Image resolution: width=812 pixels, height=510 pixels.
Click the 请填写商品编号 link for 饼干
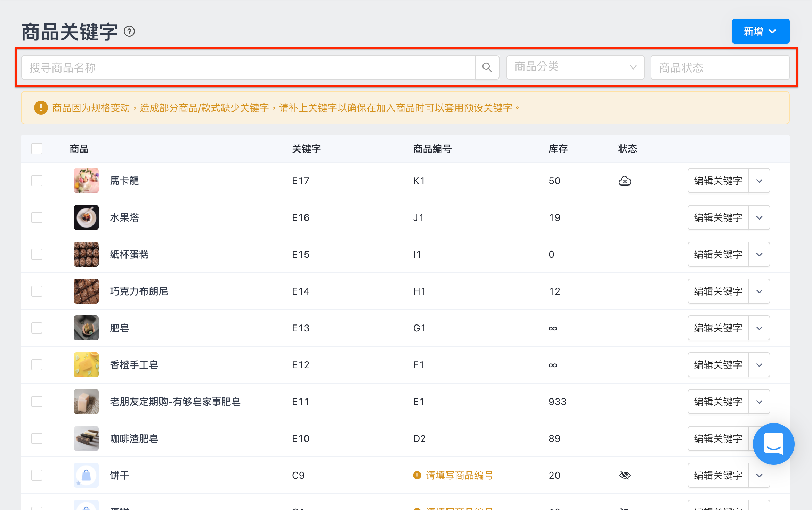459,475
